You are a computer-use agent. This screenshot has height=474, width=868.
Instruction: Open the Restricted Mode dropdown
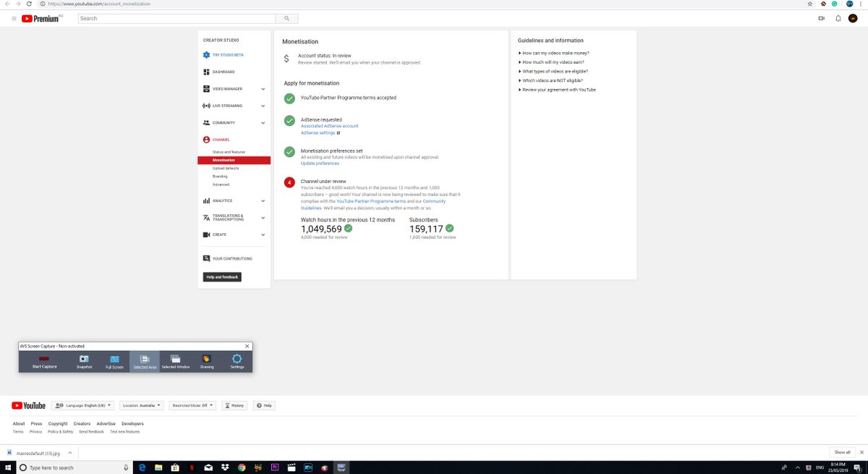192,405
